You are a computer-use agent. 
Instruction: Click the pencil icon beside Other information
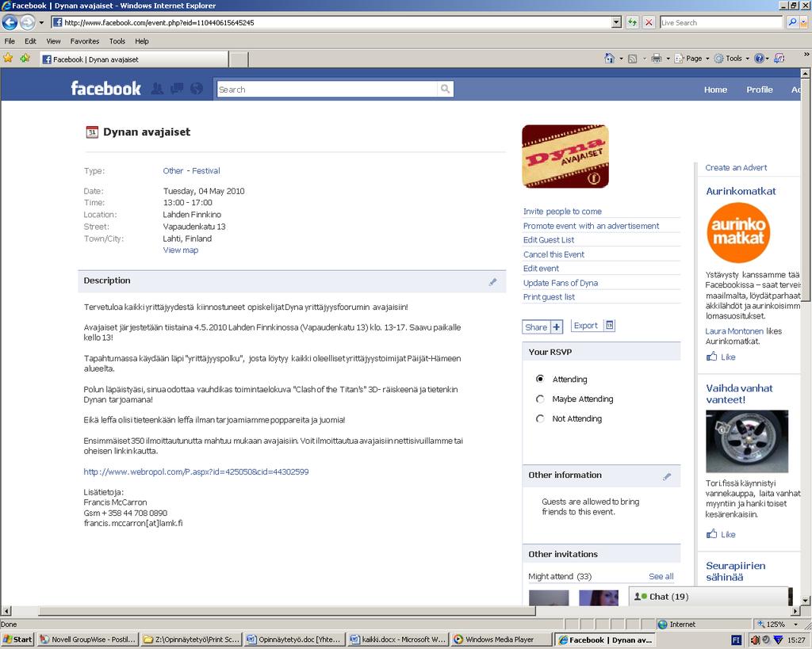click(667, 477)
